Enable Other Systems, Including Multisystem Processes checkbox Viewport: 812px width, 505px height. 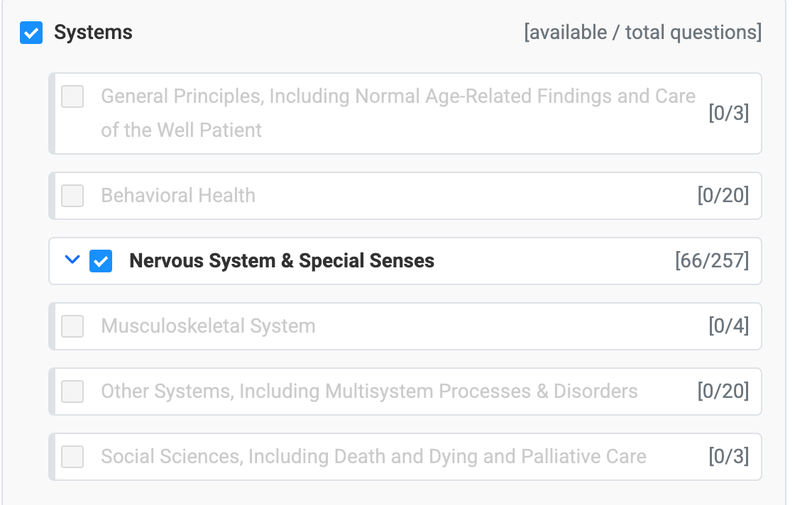pos(72,391)
